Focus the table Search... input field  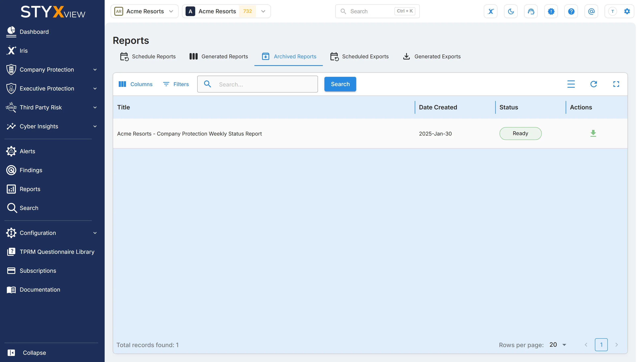tap(258, 84)
